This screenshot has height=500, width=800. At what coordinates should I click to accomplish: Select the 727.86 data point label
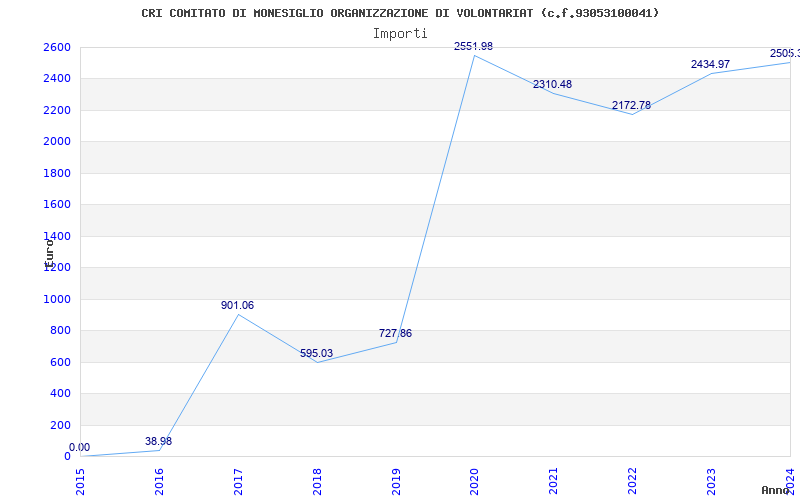point(395,334)
